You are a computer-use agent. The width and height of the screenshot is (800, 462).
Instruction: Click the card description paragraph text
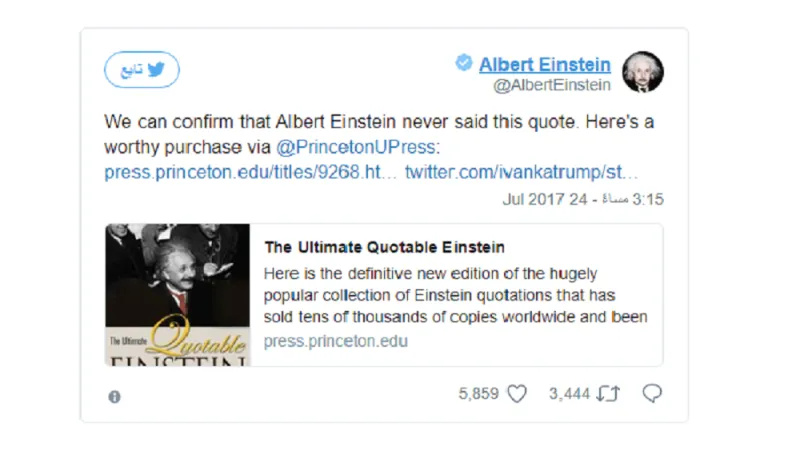point(456,295)
